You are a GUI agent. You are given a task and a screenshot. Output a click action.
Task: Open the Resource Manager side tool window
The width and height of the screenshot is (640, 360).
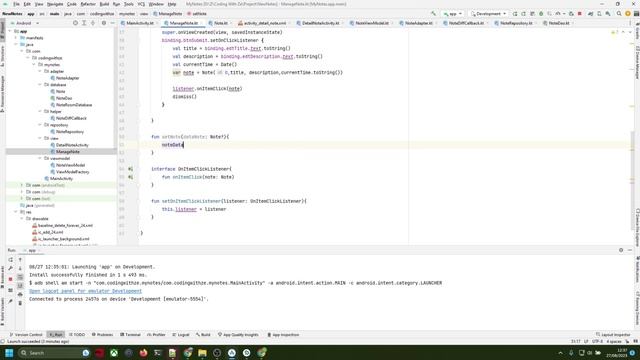pyautogui.click(x=2, y=93)
